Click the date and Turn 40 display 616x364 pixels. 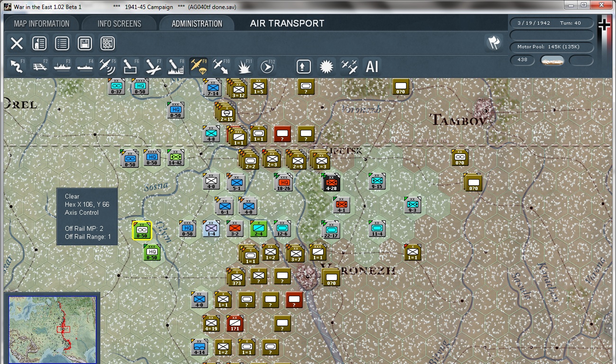click(552, 23)
